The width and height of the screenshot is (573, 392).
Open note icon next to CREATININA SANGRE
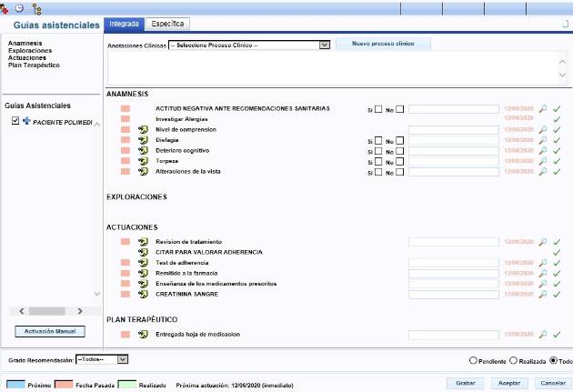click(x=143, y=294)
